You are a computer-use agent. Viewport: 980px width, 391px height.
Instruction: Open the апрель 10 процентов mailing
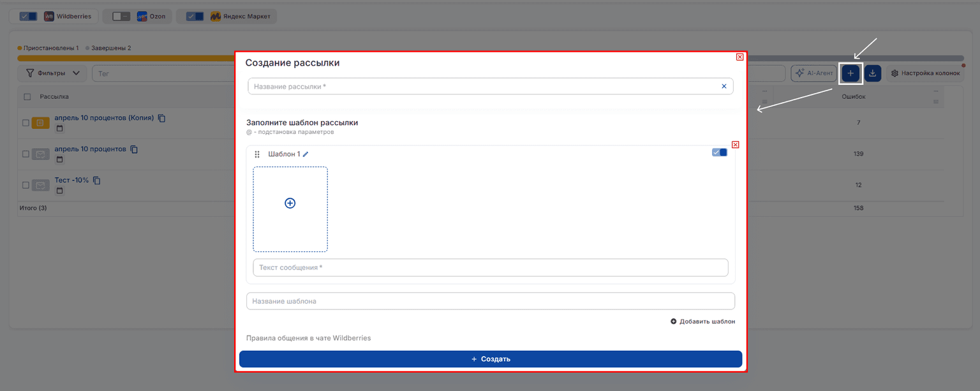[x=90, y=149]
